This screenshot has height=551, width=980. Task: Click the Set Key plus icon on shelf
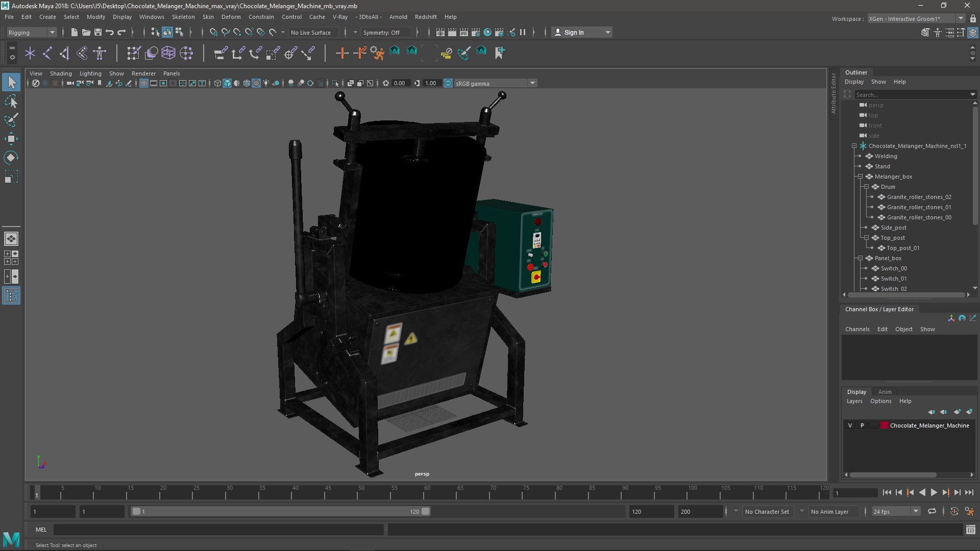(x=342, y=53)
